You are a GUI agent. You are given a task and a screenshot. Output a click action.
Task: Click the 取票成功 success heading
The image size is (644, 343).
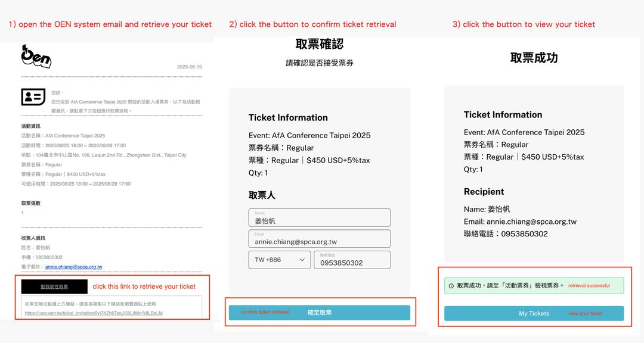click(x=534, y=58)
